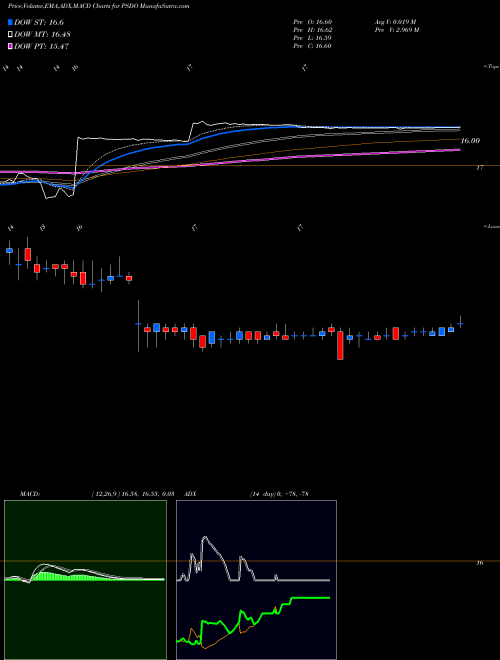Open the dark blue ADX indicator panel
The height and width of the screenshot is (660, 500).
point(256,580)
